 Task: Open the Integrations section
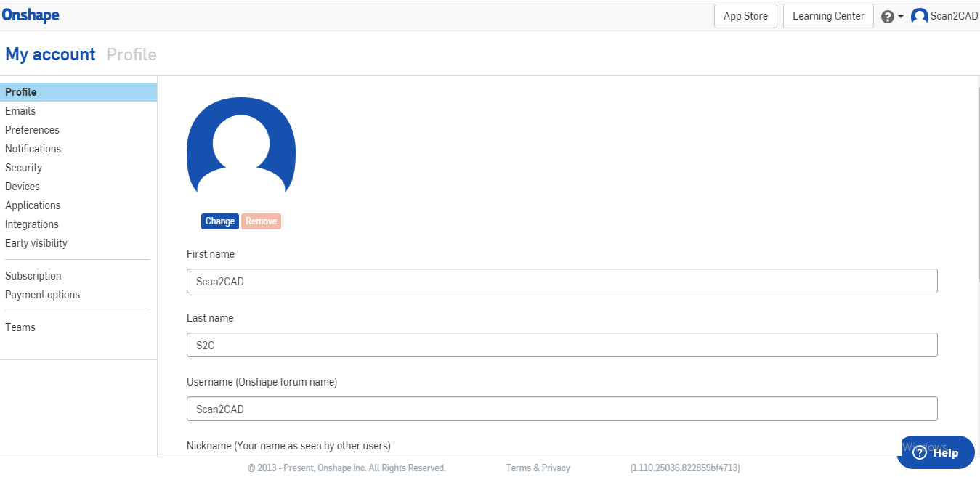click(x=31, y=224)
